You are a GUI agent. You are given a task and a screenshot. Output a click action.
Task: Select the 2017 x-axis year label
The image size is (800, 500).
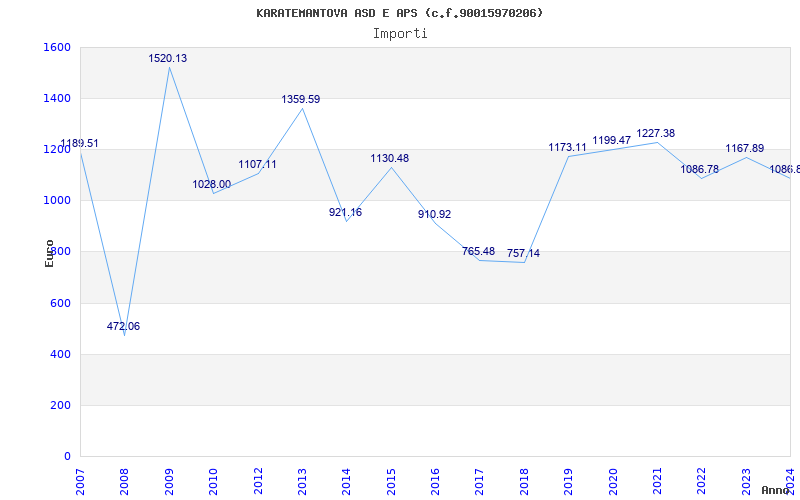click(x=480, y=482)
